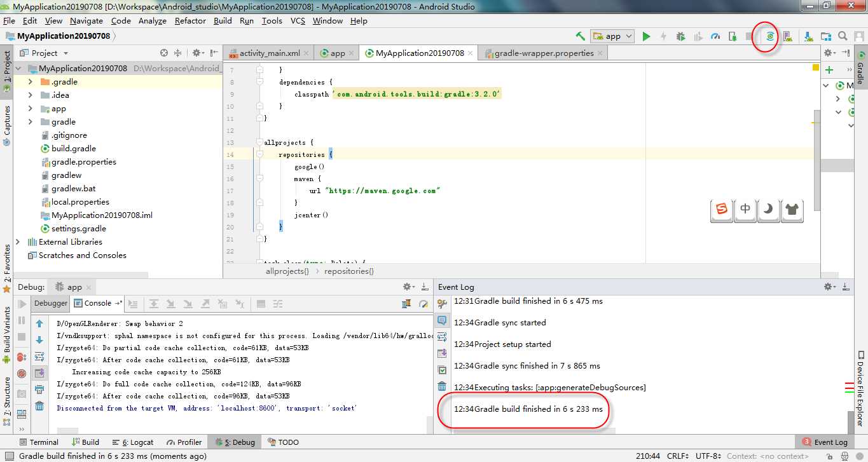Image resolution: width=868 pixels, height=462 pixels.
Task: Clear console with the trash icon
Action: pyautogui.click(x=39, y=406)
